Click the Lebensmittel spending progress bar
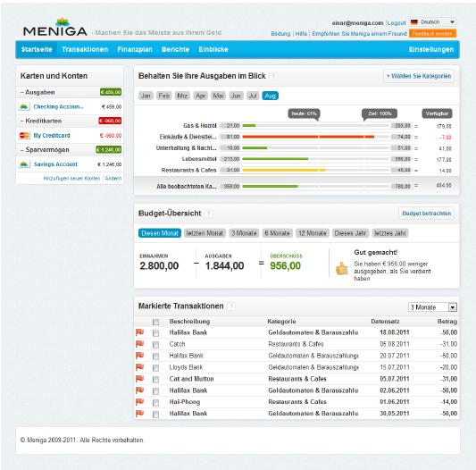Viewport: 476px width, 470px height. [316, 159]
